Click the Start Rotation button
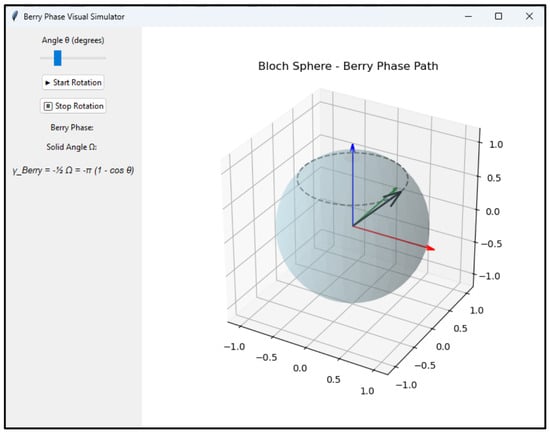Image resolution: width=550 pixels, height=433 pixels. coord(73,82)
